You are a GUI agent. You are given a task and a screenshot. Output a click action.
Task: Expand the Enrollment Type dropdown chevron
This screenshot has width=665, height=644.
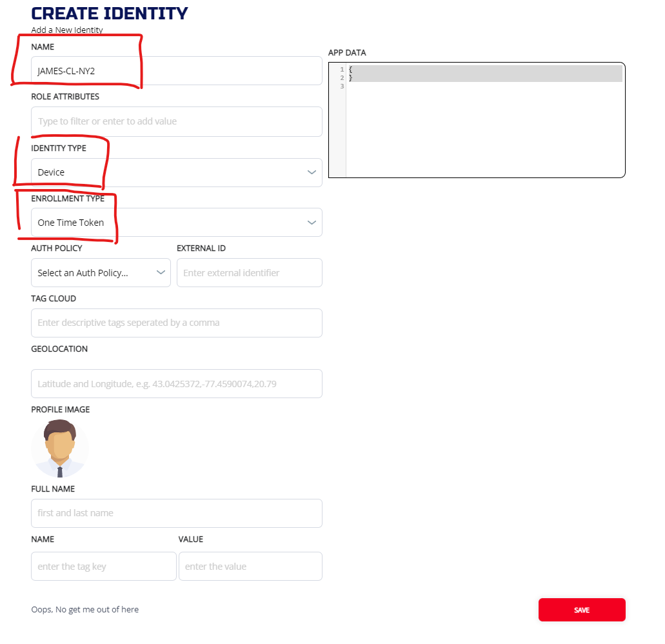pos(312,223)
